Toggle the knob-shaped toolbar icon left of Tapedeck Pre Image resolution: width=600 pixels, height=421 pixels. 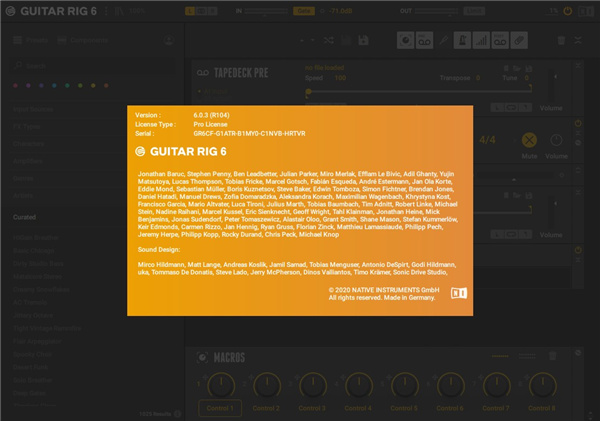click(x=405, y=40)
